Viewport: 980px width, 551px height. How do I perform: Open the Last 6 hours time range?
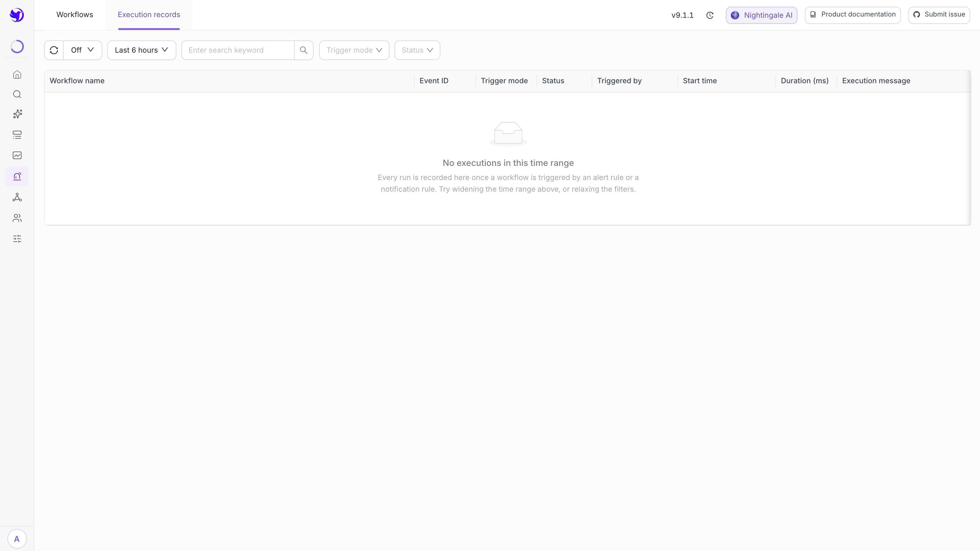point(141,50)
